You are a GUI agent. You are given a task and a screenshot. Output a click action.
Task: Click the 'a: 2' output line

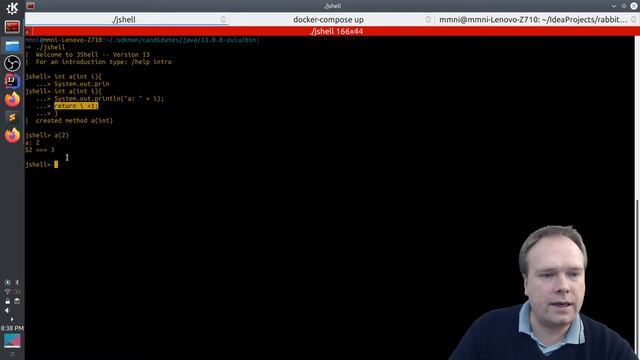coord(33,143)
